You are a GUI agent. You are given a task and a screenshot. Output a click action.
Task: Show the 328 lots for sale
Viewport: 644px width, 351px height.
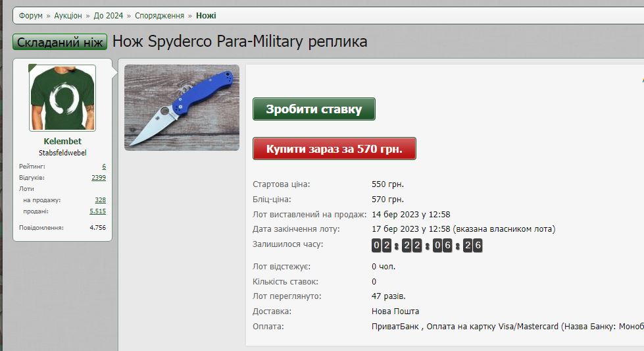(x=100, y=200)
